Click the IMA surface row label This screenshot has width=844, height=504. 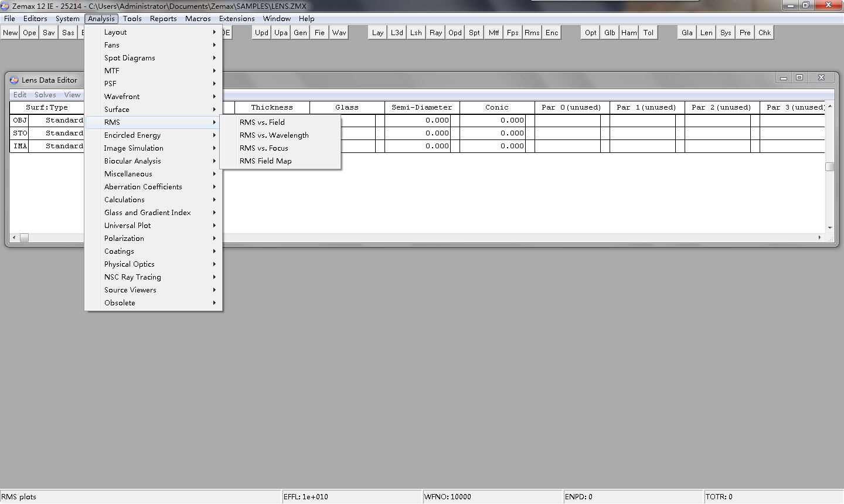[20, 146]
